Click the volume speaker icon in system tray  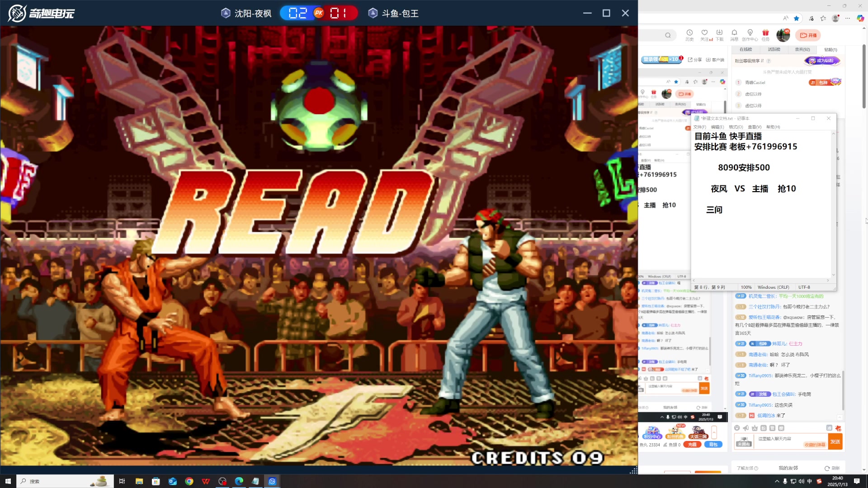[801, 481]
